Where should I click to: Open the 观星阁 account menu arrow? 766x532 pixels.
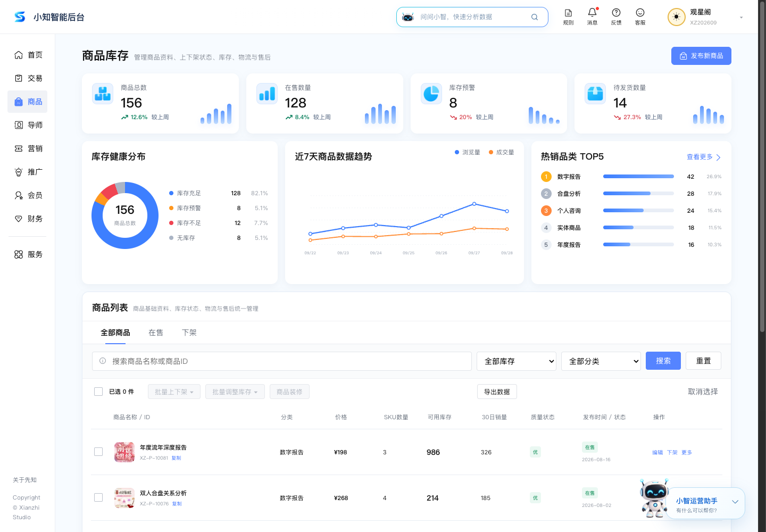[x=741, y=18]
